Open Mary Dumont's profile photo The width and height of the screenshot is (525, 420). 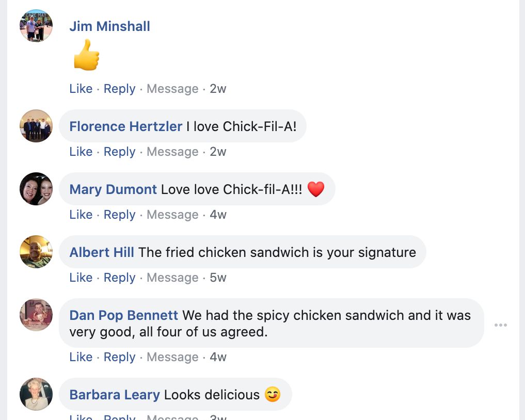pyautogui.click(x=36, y=189)
